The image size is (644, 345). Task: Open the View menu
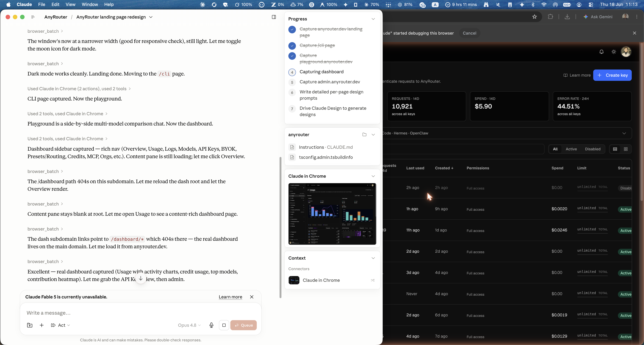pyautogui.click(x=70, y=5)
